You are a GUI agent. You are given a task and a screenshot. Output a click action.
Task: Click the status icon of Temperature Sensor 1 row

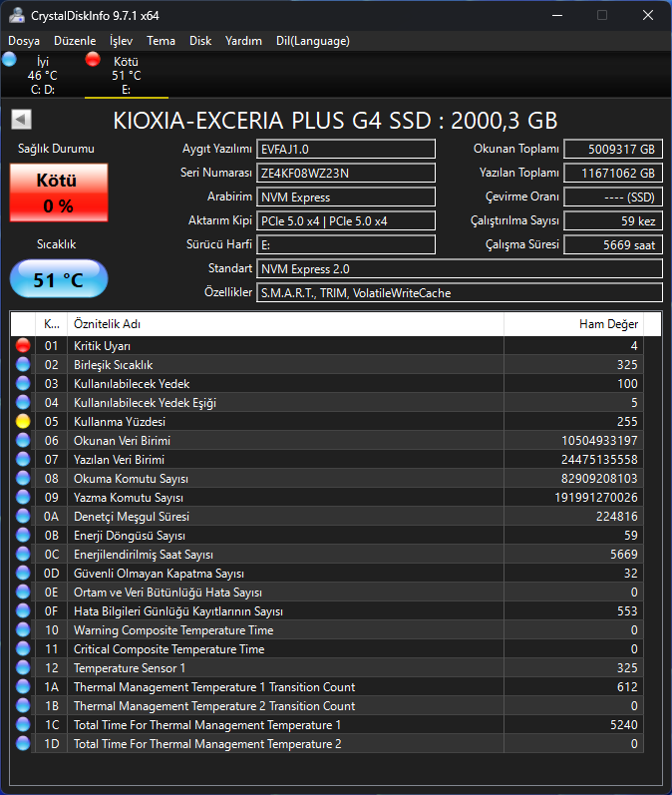(23, 667)
